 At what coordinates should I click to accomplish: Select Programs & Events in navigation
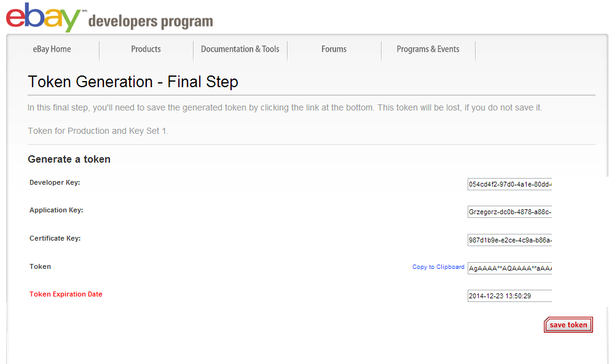click(x=428, y=49)
